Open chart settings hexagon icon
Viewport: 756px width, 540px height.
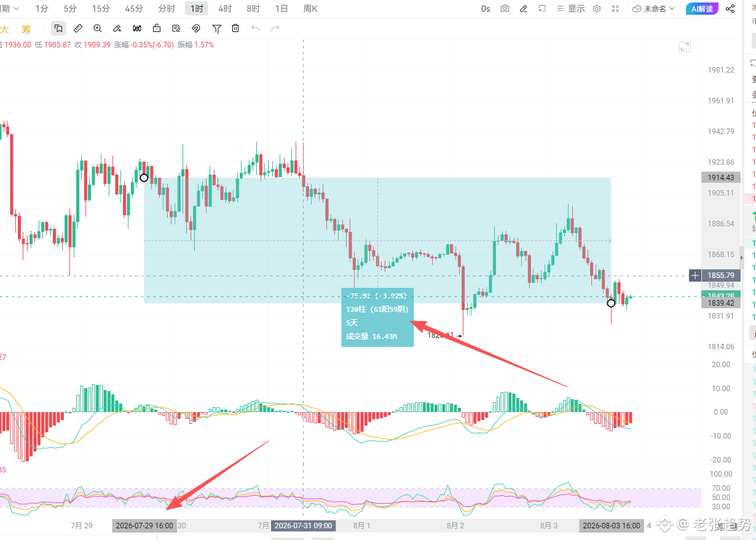(597, 9)
